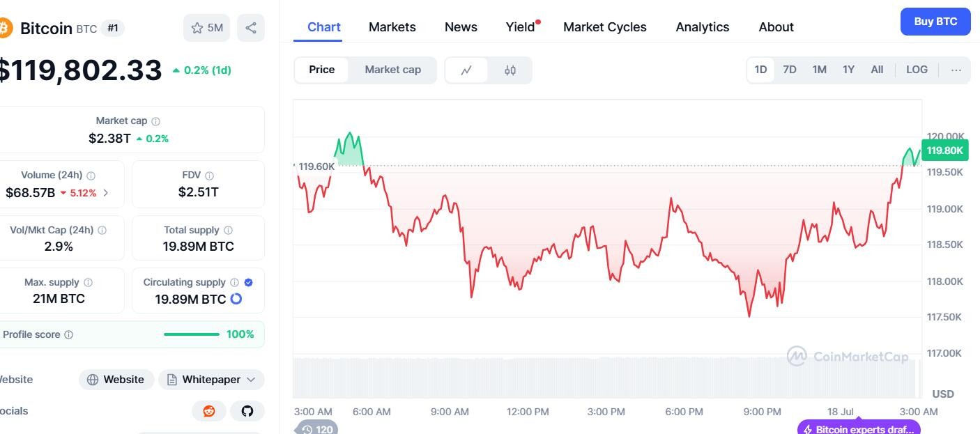This screenshot has height=434, width=980.
Task: Switch chart view to Market cap
Action: coord(392,70)
